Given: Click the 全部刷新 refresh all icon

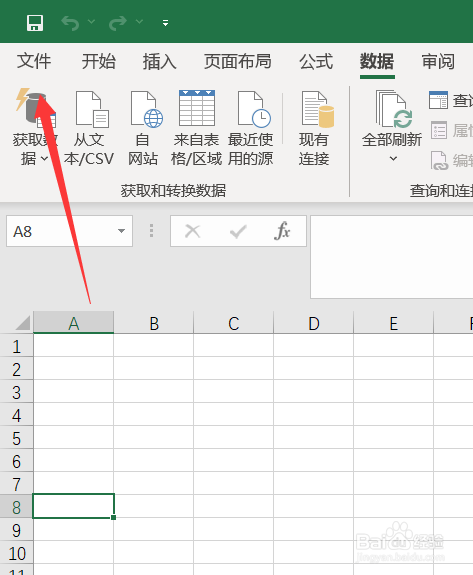Looking at the screenshot, I should tap(394, 109).
